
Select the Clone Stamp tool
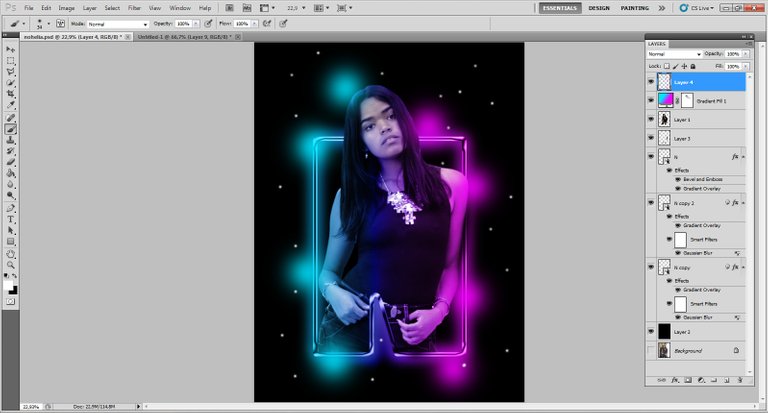pos(10,140)
